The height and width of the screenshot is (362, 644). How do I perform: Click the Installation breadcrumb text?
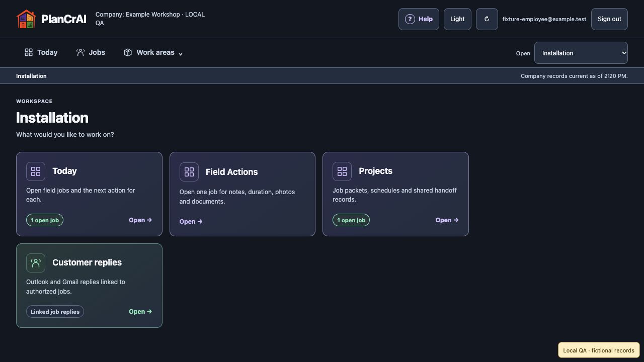[31, 76]
